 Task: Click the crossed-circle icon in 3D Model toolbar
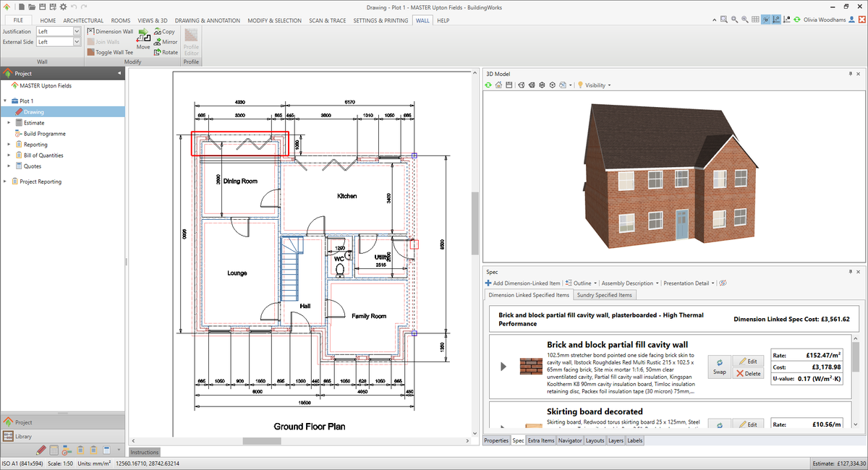point(542,85)
